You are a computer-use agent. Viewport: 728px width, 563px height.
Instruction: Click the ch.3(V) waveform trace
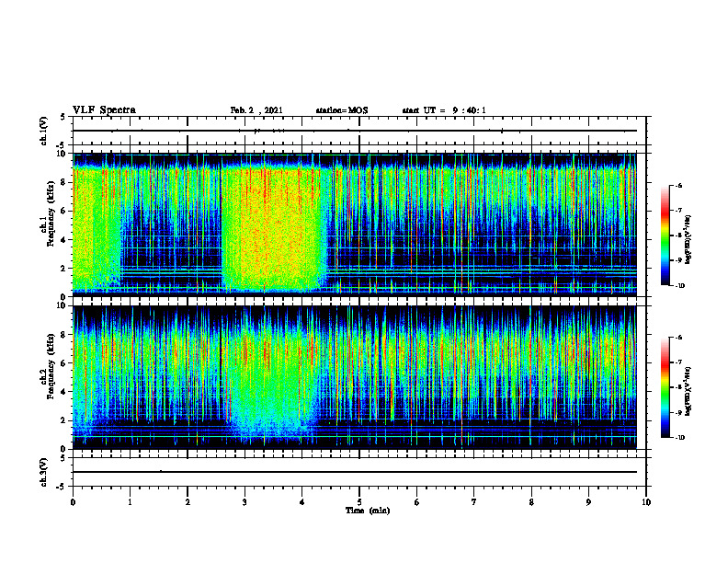(x=355, y=472)
